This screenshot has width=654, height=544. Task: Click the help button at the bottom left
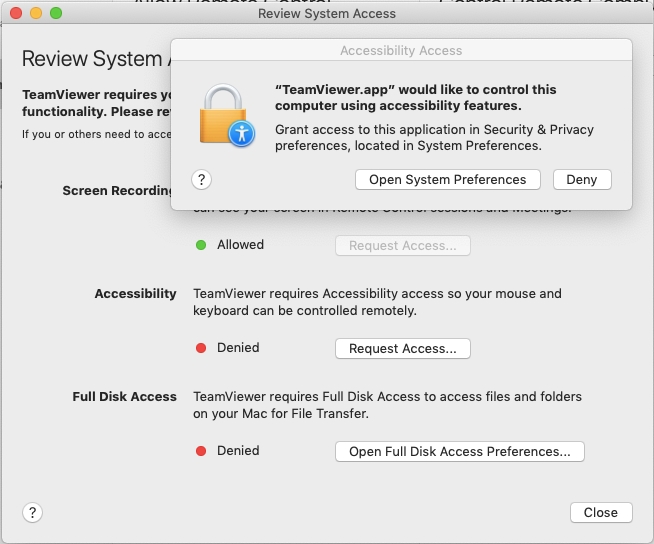[32, 512]
